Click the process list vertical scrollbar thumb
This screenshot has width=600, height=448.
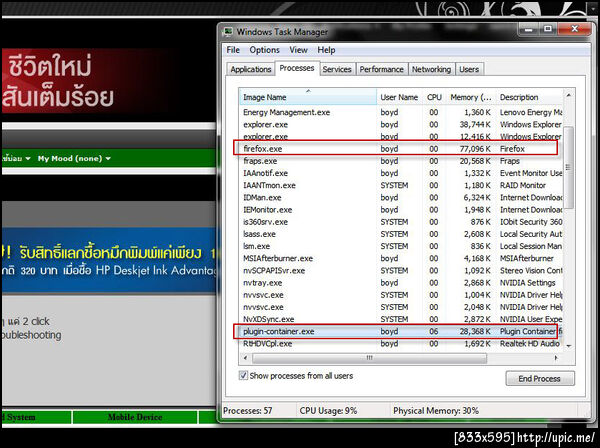tap(568, 167)
